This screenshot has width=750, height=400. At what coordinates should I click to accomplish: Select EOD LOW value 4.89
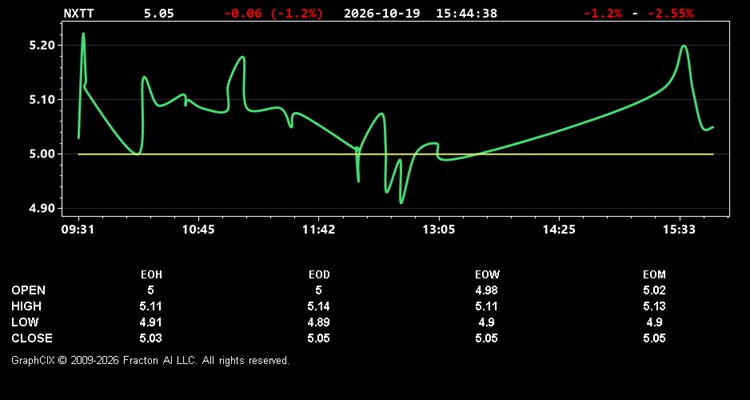pyautogui.click(x=319, y=322)
